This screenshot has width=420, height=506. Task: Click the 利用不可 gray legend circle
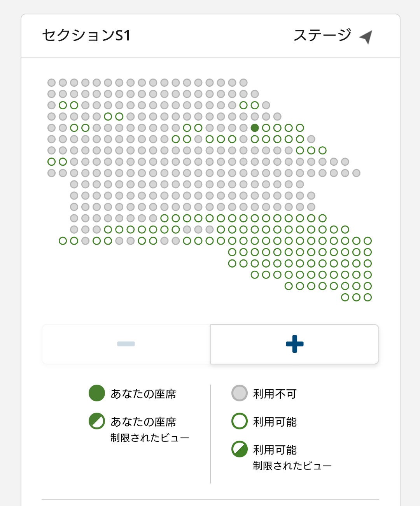(240, 393)
